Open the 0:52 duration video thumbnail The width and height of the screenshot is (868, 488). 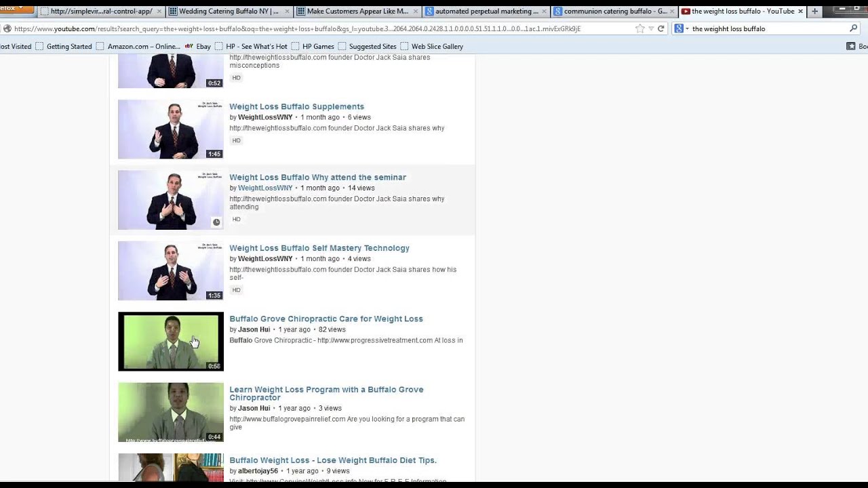click(x=171, y=73)
